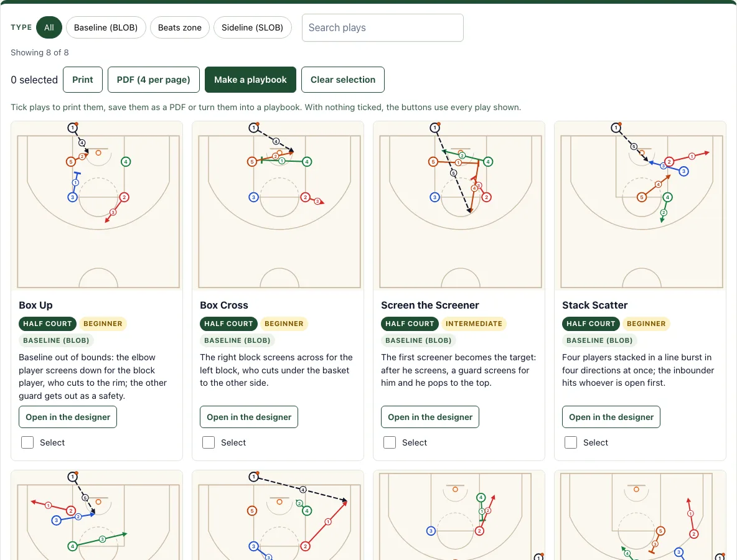
Task: Click the Box Up play title
Action: [35, 306]
